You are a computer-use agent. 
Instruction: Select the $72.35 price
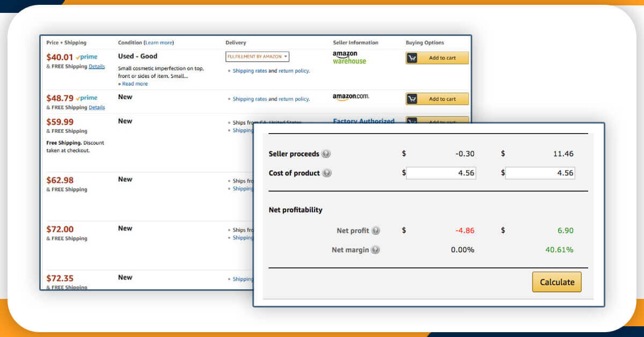point(60,279)
